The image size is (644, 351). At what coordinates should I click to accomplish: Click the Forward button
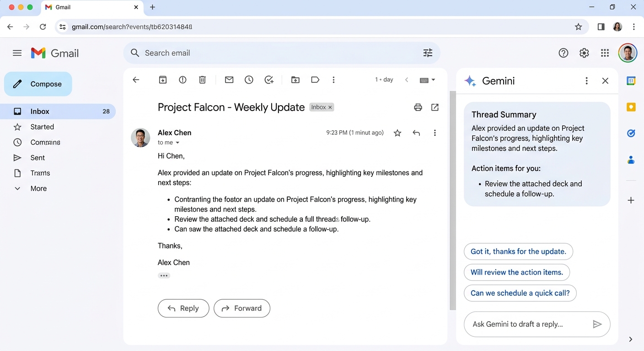click(x=242, y=308)
